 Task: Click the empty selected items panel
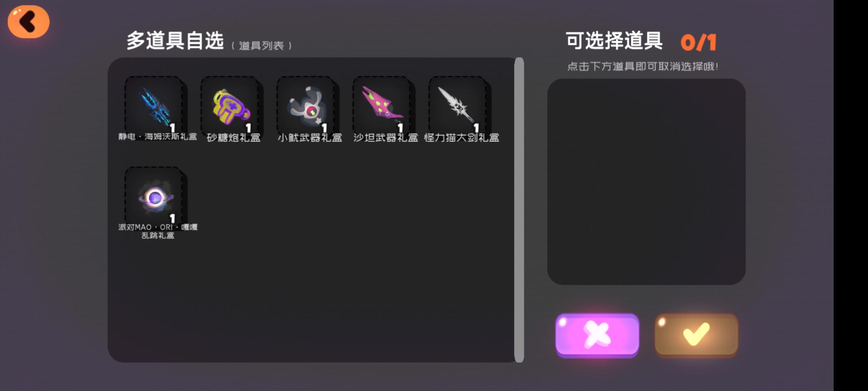pos(646,182)
